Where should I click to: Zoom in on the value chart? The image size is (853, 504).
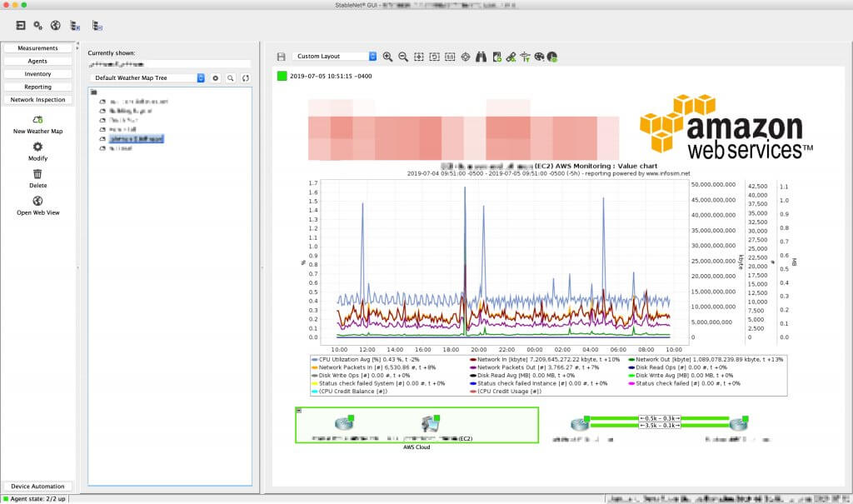389,57
